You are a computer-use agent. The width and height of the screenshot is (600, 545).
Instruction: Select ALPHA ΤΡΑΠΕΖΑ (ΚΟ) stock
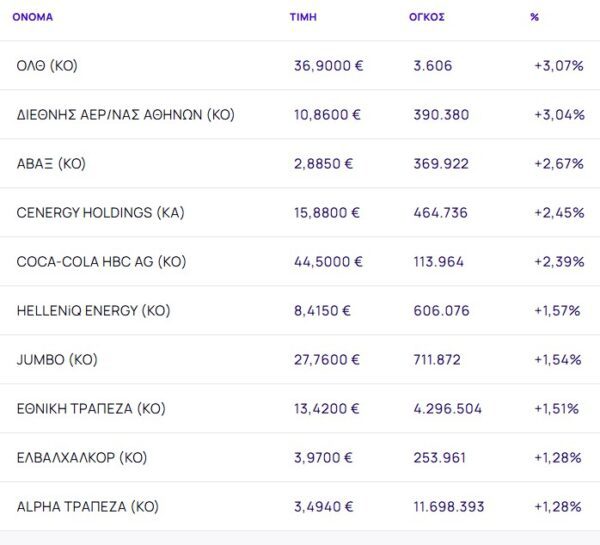[x=87, y=507]
